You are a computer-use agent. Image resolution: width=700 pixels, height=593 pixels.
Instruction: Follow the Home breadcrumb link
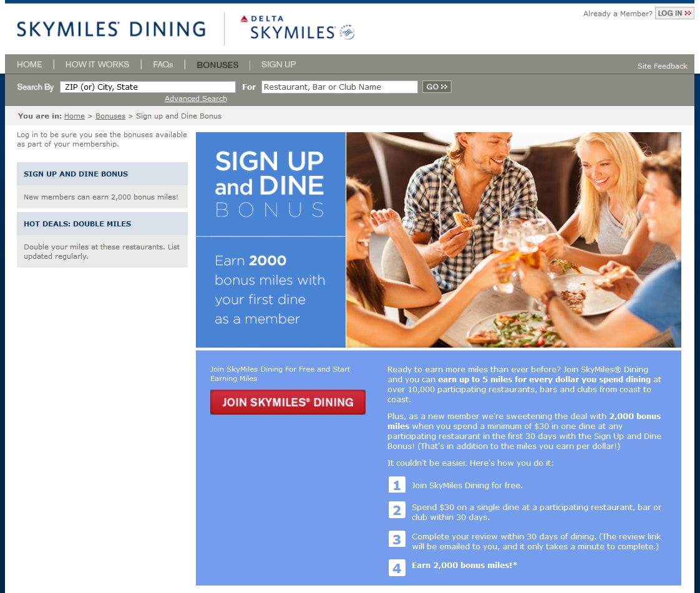(74, 116)
